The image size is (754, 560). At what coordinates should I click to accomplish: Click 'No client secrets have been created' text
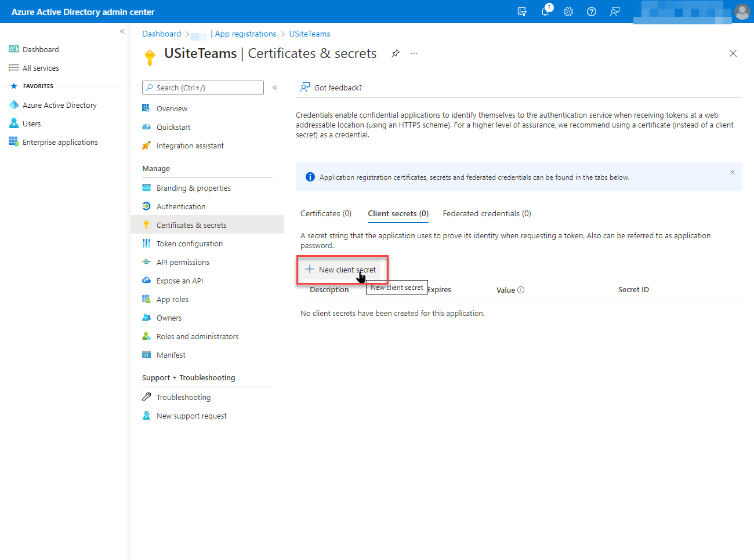pyautogui.click(x=393, y=313)
